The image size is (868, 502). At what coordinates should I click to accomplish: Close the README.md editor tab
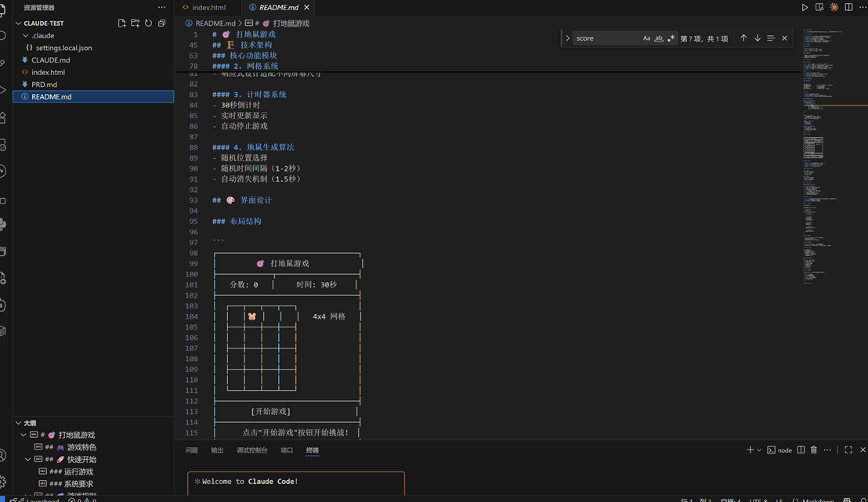coord(306,7)
